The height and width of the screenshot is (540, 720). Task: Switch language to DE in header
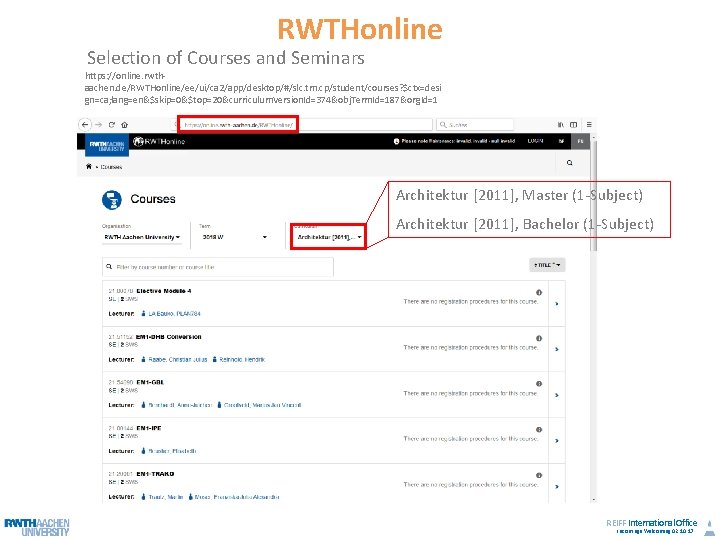[561, 141]
